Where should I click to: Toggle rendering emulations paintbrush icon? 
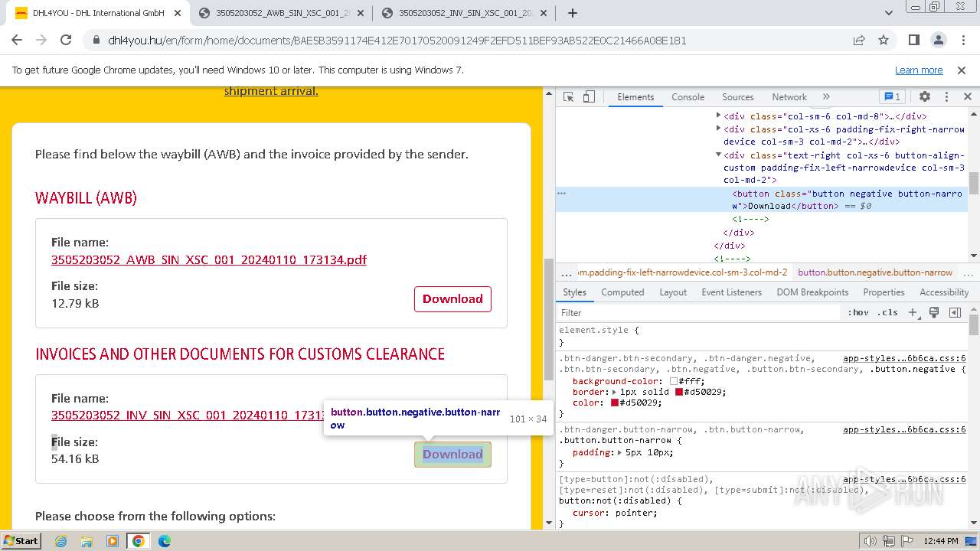(934, 313)
